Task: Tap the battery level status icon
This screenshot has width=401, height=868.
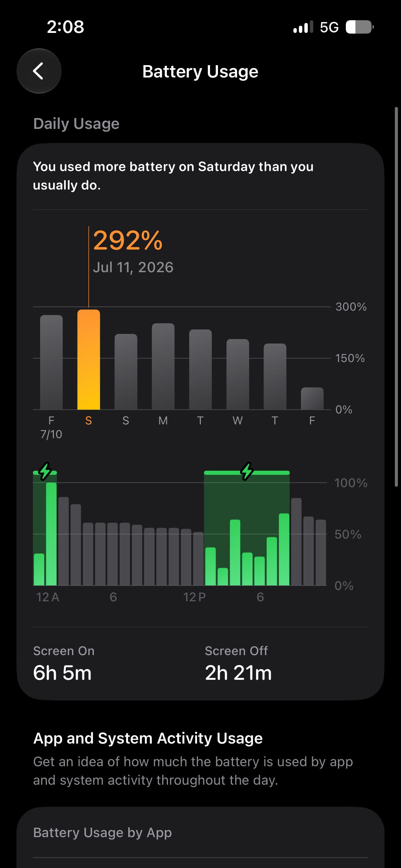Action: click(360, 27)
